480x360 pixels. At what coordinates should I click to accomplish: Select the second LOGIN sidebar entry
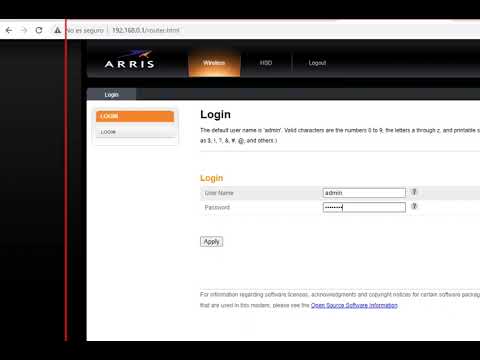pos(135,132)
